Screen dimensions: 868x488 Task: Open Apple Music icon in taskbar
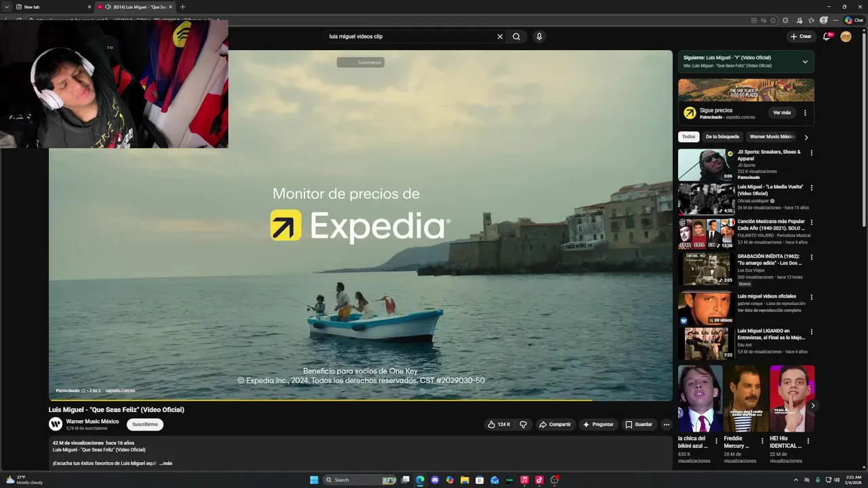[x=524, y=480]
